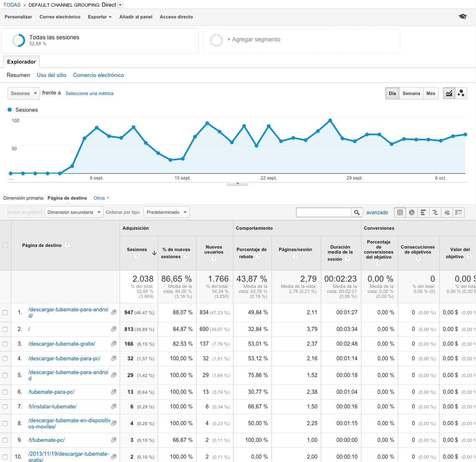The image size is (476, 462).
Task: Open the Predeterminado sort type dropdown
Action: tap(166, 212)
